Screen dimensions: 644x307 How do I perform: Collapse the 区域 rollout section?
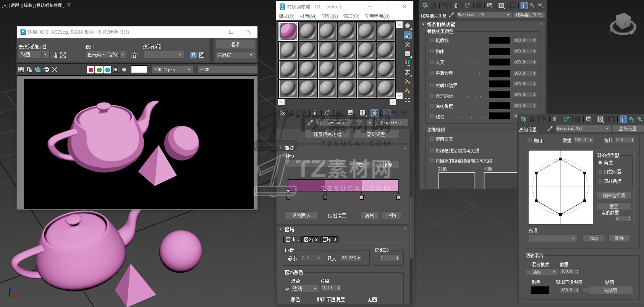(x=281, y=229)
